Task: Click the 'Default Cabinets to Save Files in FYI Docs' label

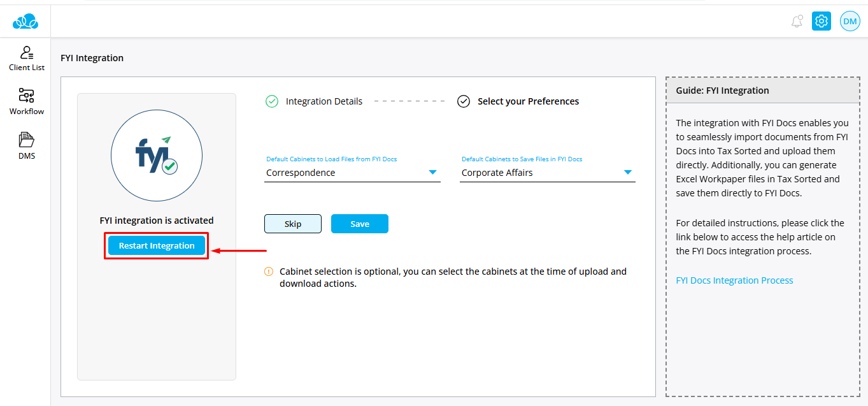Action: pos(522,159)
